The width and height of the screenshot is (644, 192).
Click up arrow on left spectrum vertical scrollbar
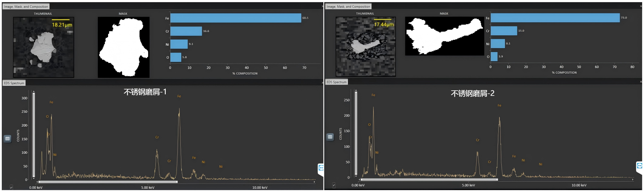click(34, 91)
